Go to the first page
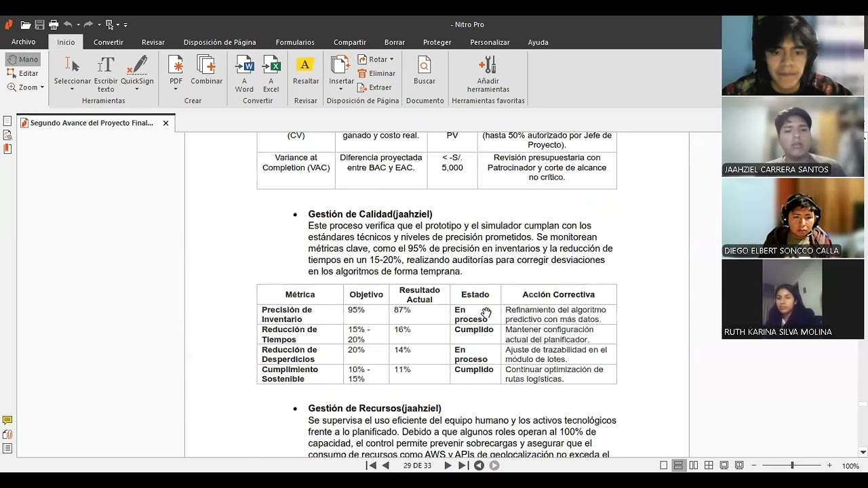 click(371, 466)
